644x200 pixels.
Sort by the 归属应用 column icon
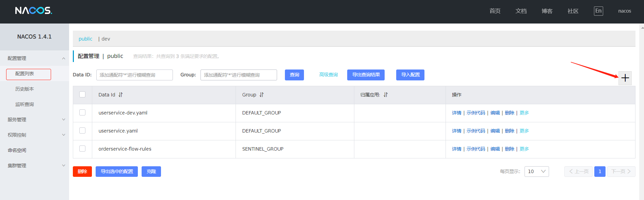(385, 95)
